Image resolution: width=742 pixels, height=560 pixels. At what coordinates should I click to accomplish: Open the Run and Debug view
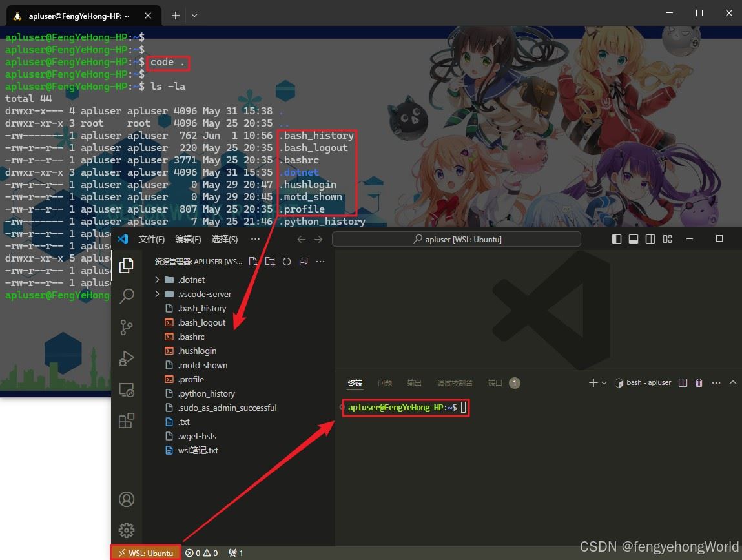(127, 358)
